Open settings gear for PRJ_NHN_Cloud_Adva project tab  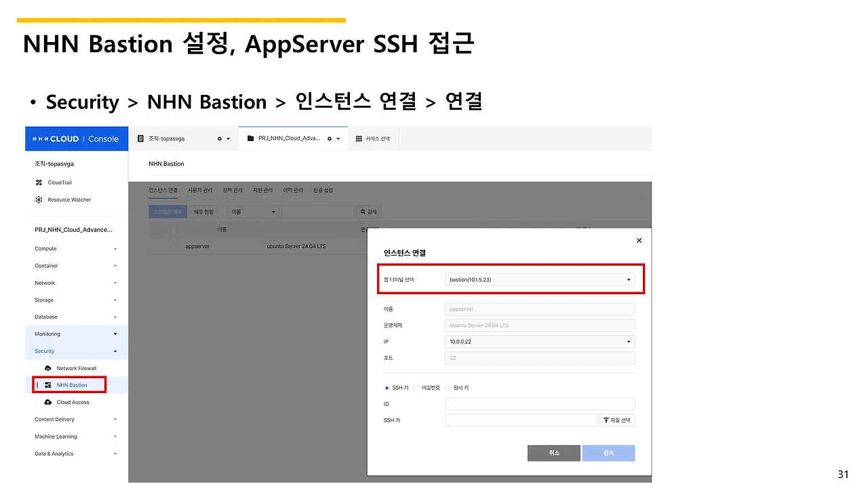click(x=330, y=139)
